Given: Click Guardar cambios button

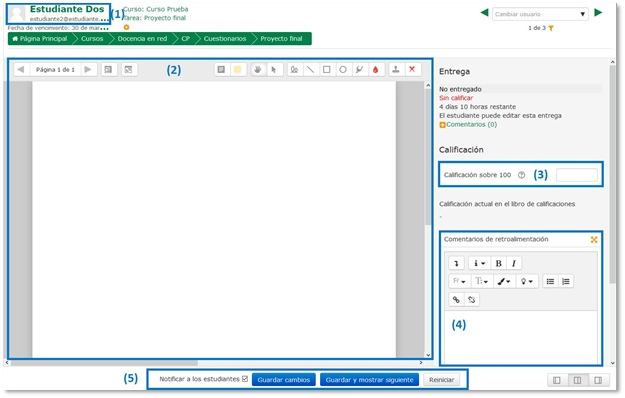Looking at the screenshot, I should (x=284, y=380).
